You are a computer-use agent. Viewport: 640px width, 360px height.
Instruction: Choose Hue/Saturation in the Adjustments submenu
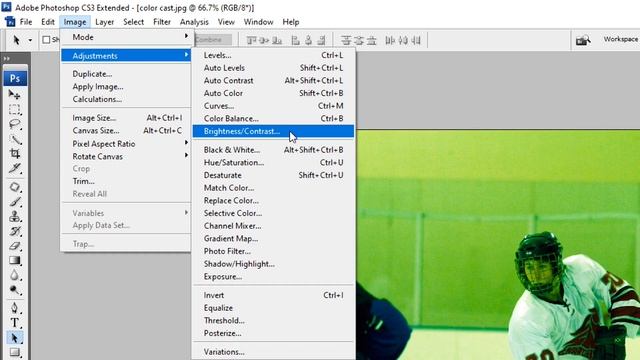(273, 162)
